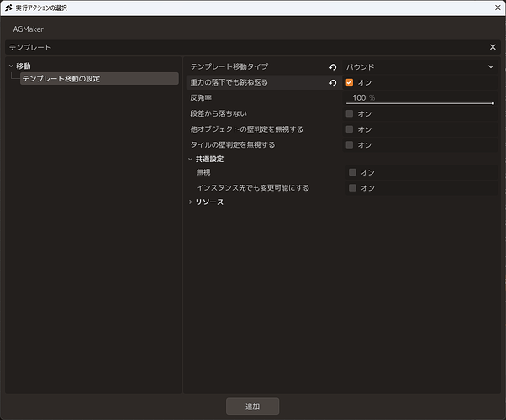
Task: Collapse the 移動 tree node
Action: coord(11,66)
